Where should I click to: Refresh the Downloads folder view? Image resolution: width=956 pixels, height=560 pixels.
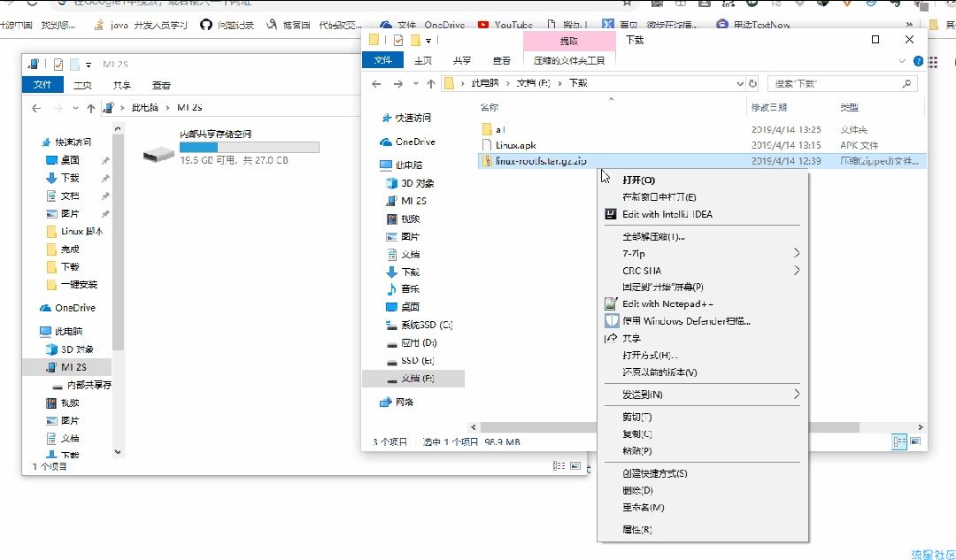(753, 83)
